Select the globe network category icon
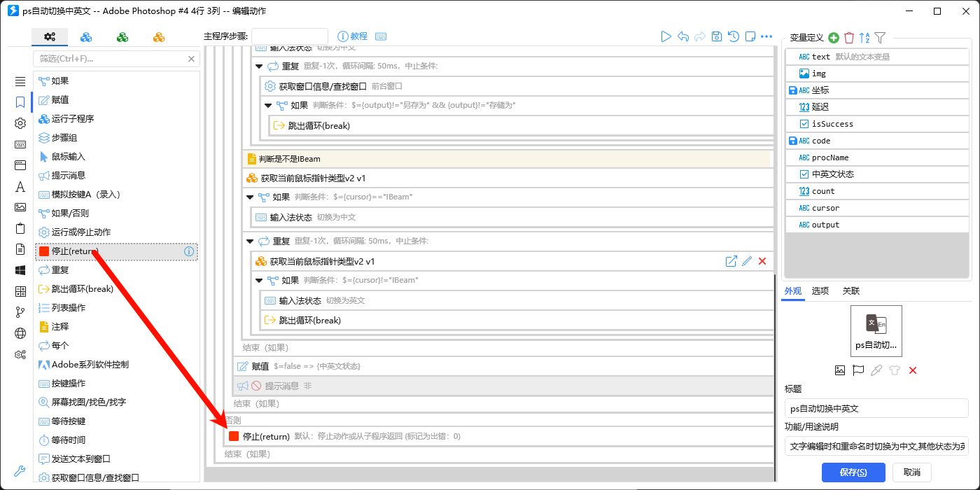980x490 pixels. (x=20, y=333)
